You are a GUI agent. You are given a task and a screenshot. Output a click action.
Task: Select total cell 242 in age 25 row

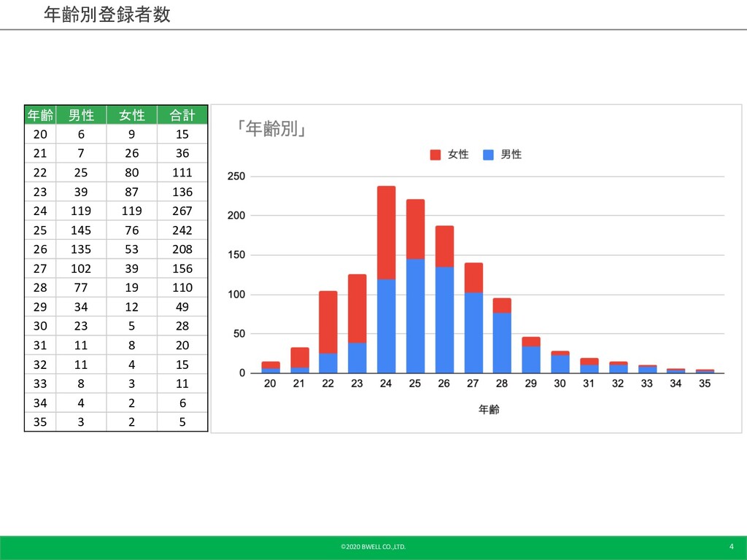pos(182,230)
